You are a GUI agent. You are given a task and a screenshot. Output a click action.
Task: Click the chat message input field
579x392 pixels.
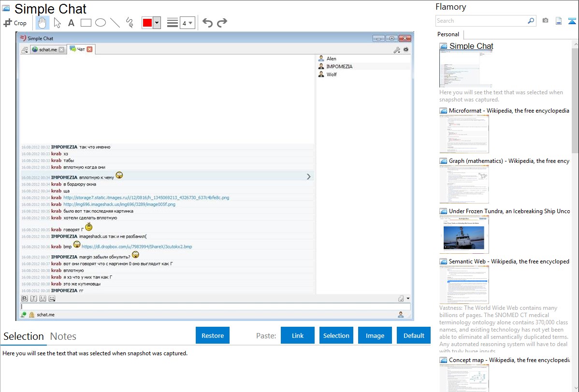tap(215, 306)
